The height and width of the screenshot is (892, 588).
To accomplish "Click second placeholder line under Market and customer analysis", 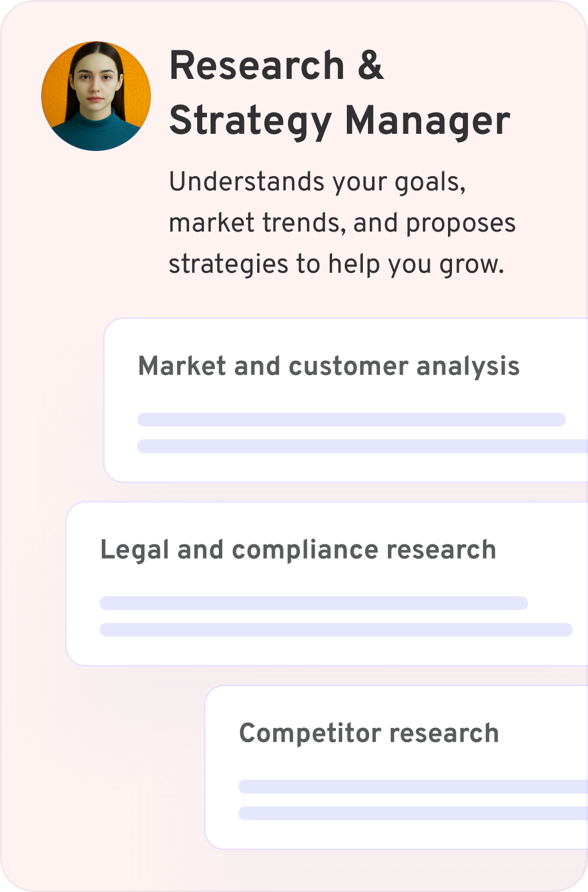I will pos(362,446).
